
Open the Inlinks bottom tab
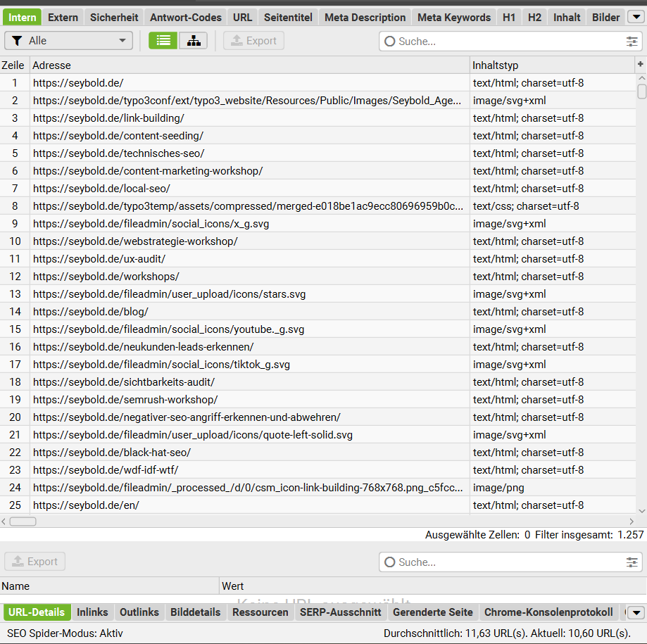pyautogui.click(x=92, y=612)
